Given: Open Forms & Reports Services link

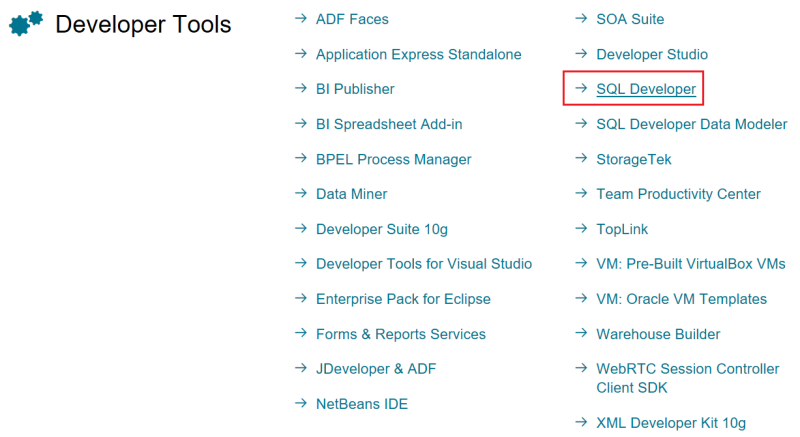Looking at the screenshot, I should tap(401, 335).
